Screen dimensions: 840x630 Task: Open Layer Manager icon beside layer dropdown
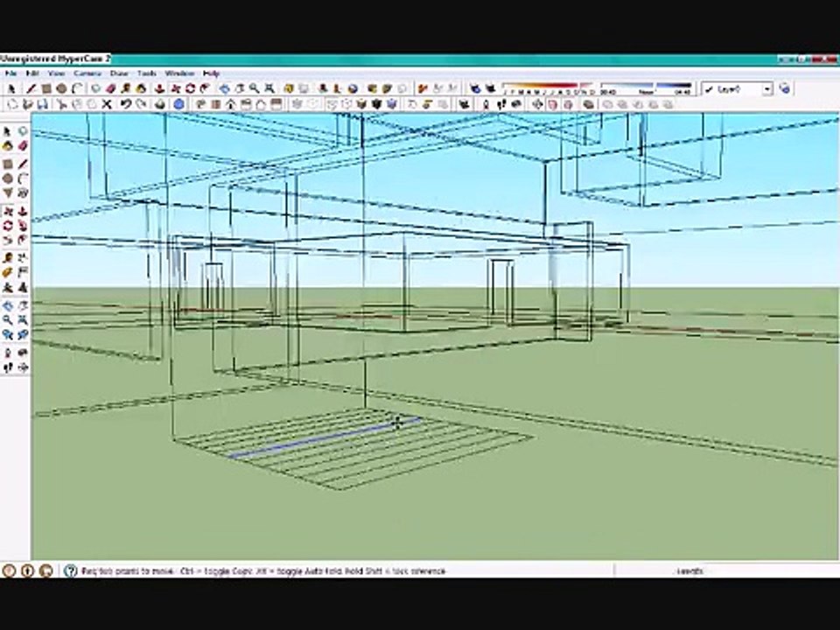pos(784,88)
